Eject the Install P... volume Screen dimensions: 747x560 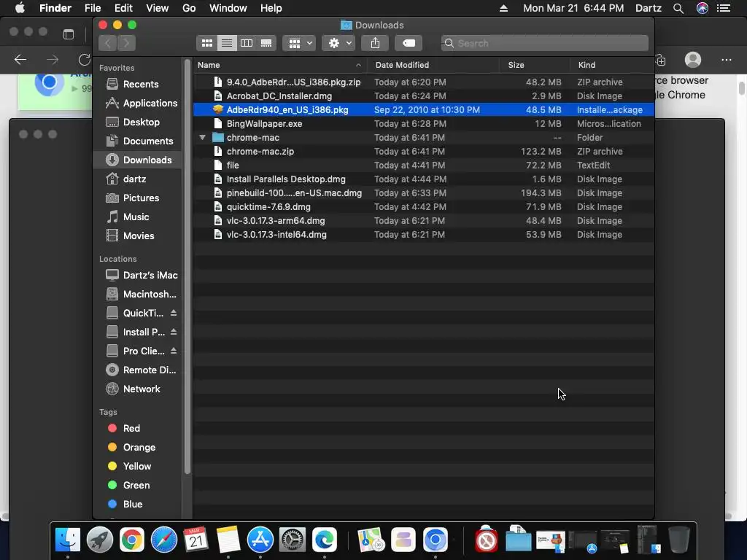point(174,332)
